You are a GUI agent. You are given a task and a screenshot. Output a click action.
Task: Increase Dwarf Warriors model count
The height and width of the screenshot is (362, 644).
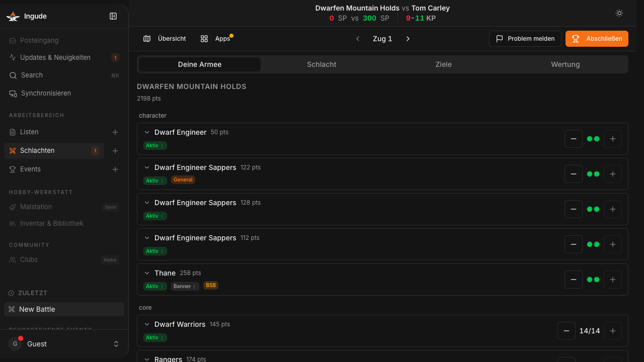[x=613, y=331]
